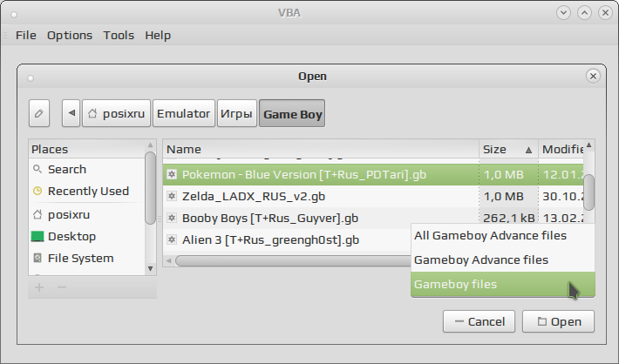Click the back arrow in the path bar
Image resolution: width=619 pixels, height=364 pixels.
click(x=71, y=113)
